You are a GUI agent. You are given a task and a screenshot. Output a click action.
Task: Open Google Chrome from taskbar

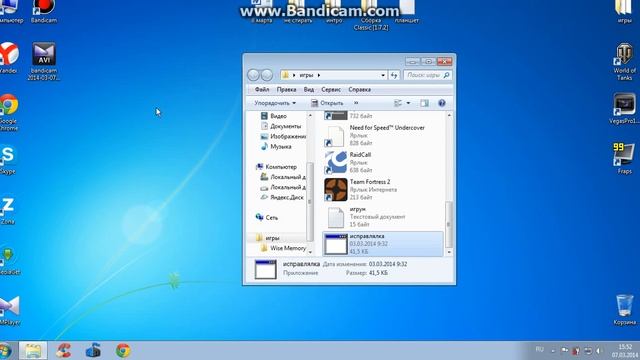[x=123, y=351]
